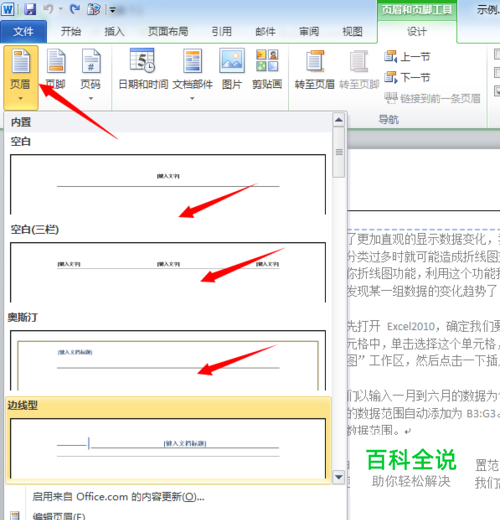500x520 pixels.
Task: Choose the 空白(三栏) three-column header thumbnail
Action: (x=168, y=272)
